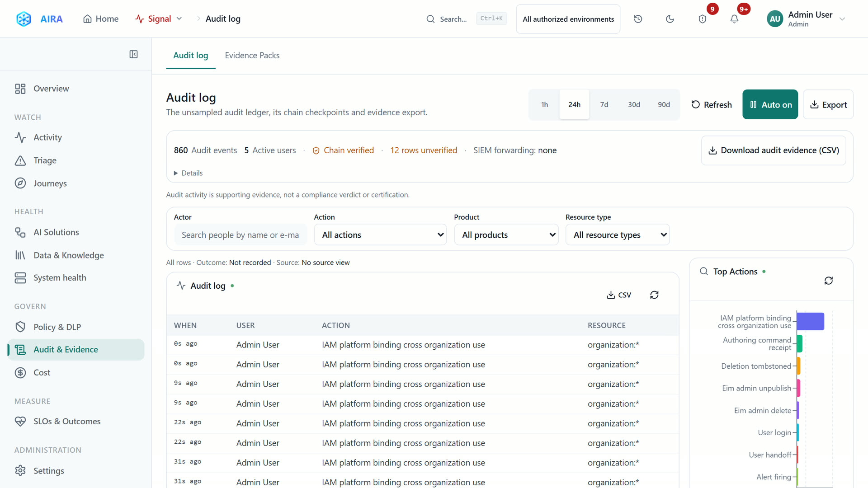The height and width of the screenshot is (488, 868).
Task: Click the Authoring command receipt green bar
Action: pos(800,344)
